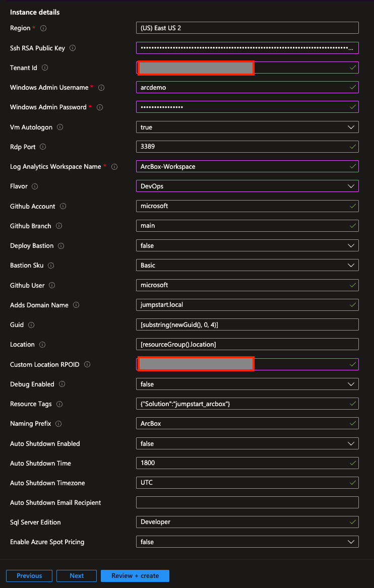Click the Github Account input

[247, 206]
